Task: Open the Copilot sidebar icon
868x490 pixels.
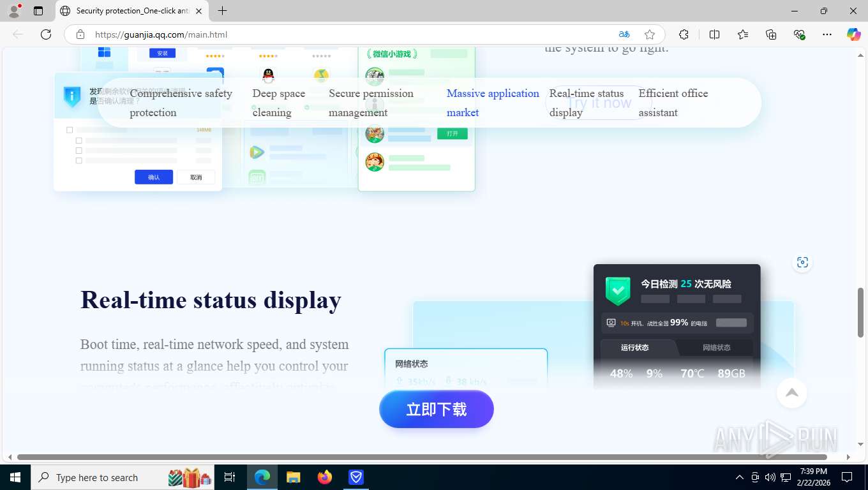Action: pos(853,34)
